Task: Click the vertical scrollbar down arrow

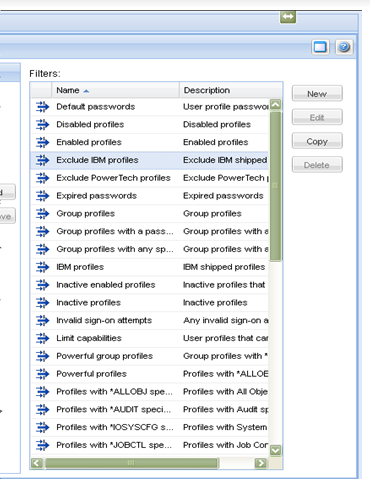Action: coord(276,450)
